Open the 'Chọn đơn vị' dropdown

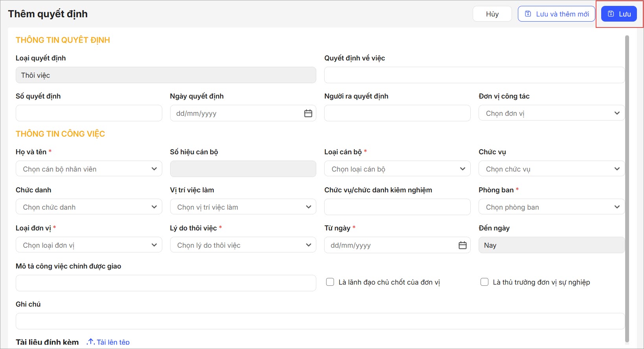[551, 113]
